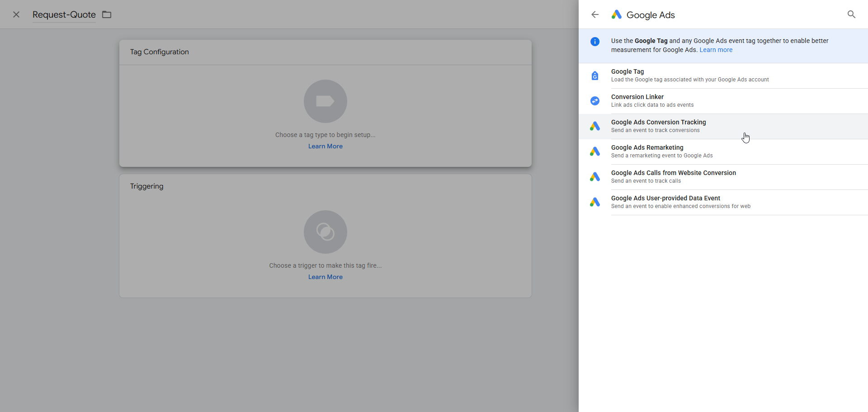Click the Tag Configuration heading
Screen dimensions: 868x412
[160, 52]
